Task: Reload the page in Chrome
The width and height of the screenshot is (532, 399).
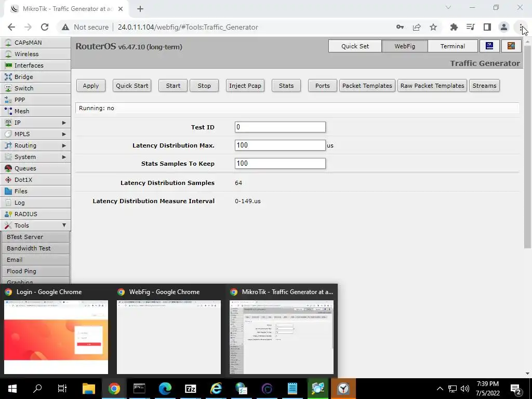Action: tap(45, 27)
